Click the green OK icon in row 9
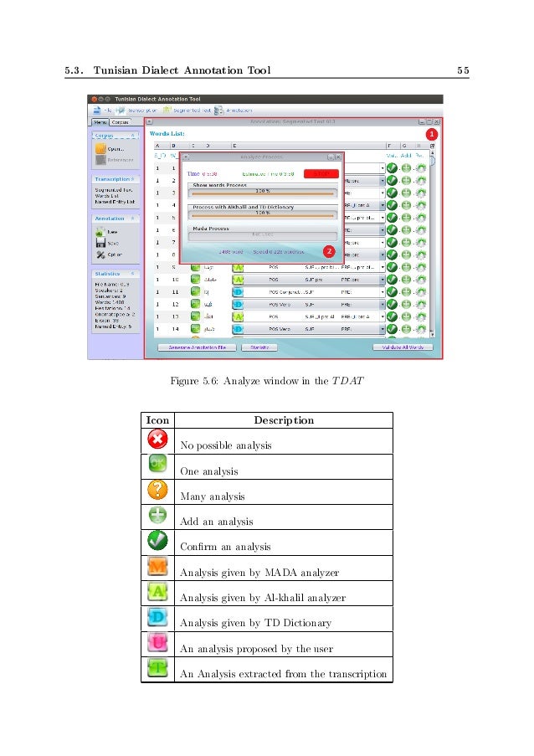Screen dimensions: 534x756 tap(195, 267)
